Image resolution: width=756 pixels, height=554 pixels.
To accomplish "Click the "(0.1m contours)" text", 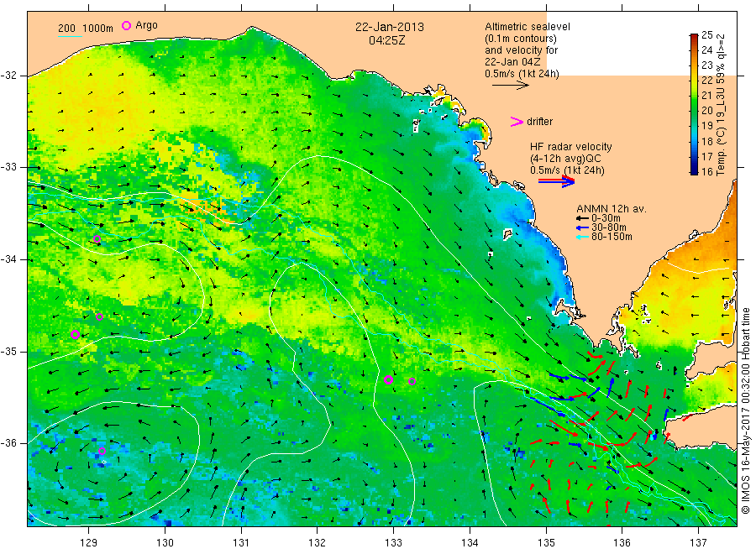I will 521,39.
